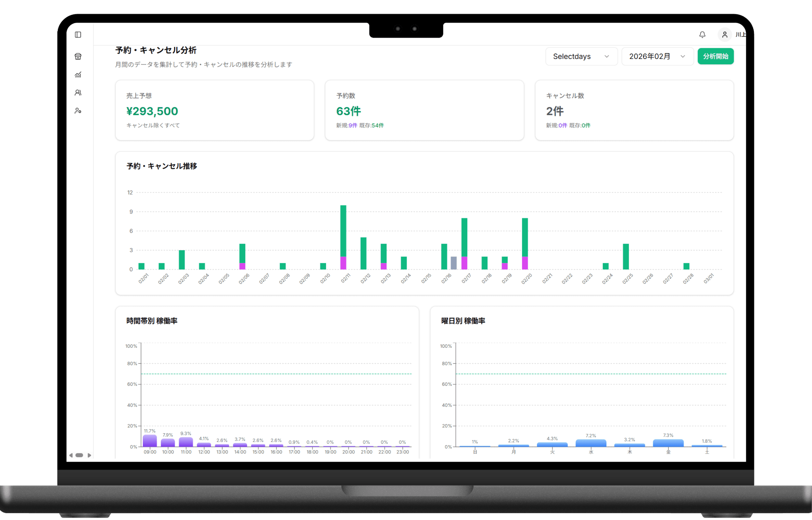Click the right arrow of horizontal scrollbar
Image resolution: width=812 pixels, height=520 pixels.
click(89, 455)
